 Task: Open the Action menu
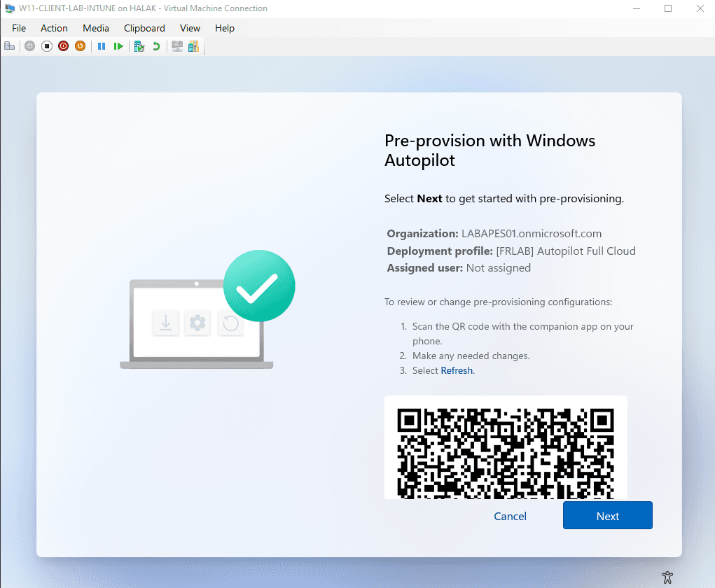tap(54, 28)
